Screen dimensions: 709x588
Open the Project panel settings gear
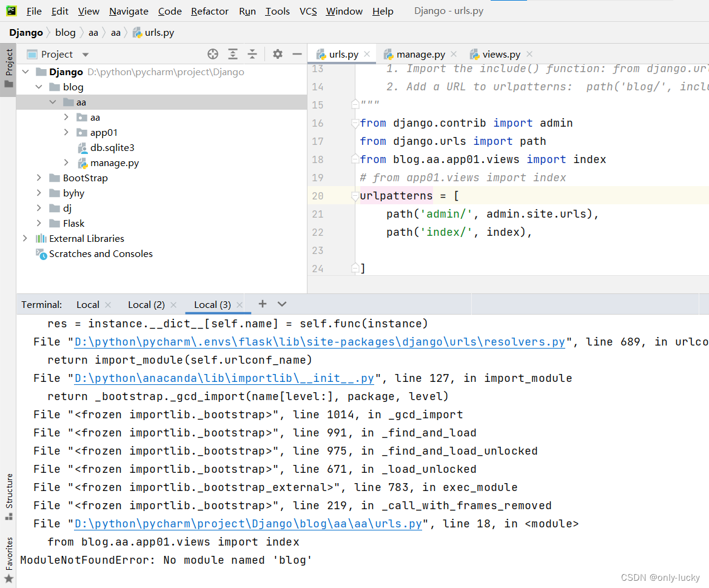(x=277, y=54)
